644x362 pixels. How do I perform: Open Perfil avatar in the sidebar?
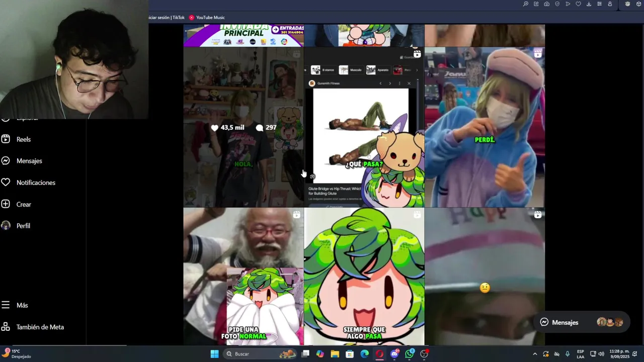click(x=6, y=226)
